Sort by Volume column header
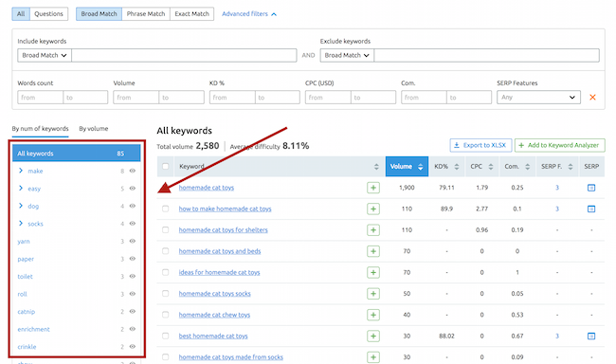The image size is (616, 364). coord(407,166)
